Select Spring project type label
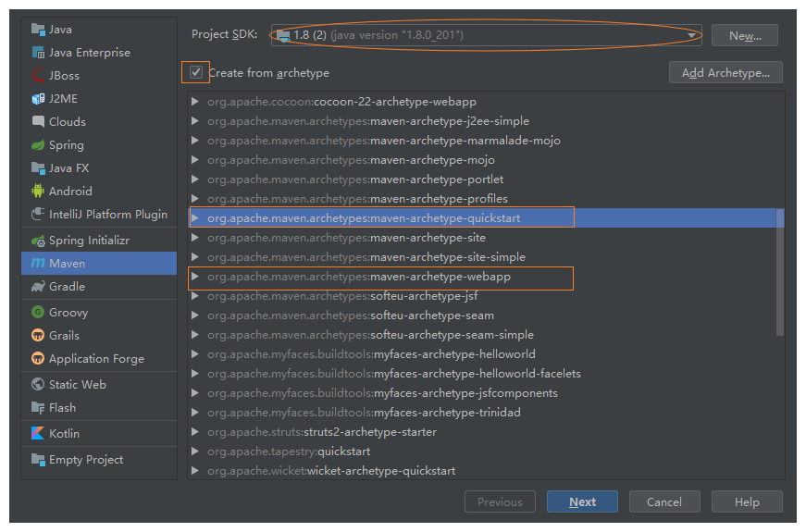The height and width of the screenshot is (532, 806). (x=67, y=145)
